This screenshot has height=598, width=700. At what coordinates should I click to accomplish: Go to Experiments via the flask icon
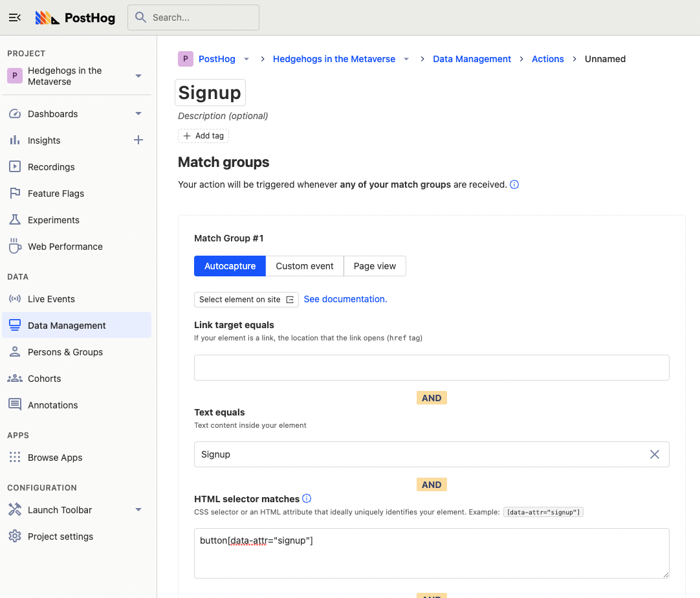click(15, 220)
